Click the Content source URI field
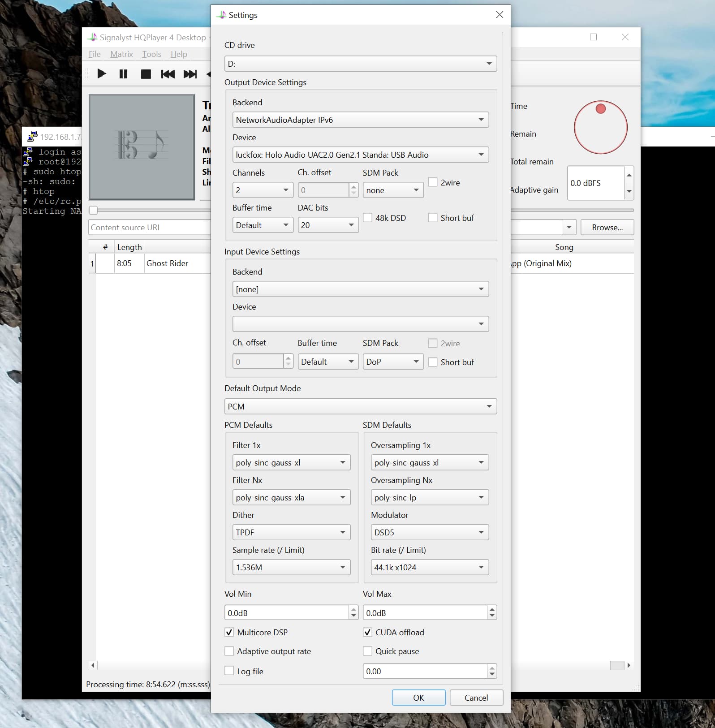 (150, 227)
